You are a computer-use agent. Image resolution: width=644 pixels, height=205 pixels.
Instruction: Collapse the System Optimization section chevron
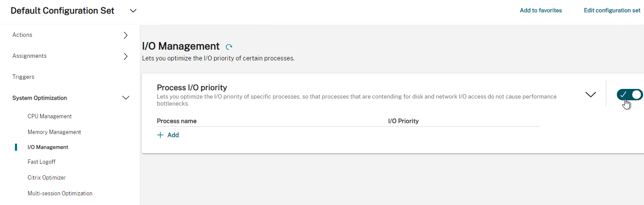[x=126, y=98]
